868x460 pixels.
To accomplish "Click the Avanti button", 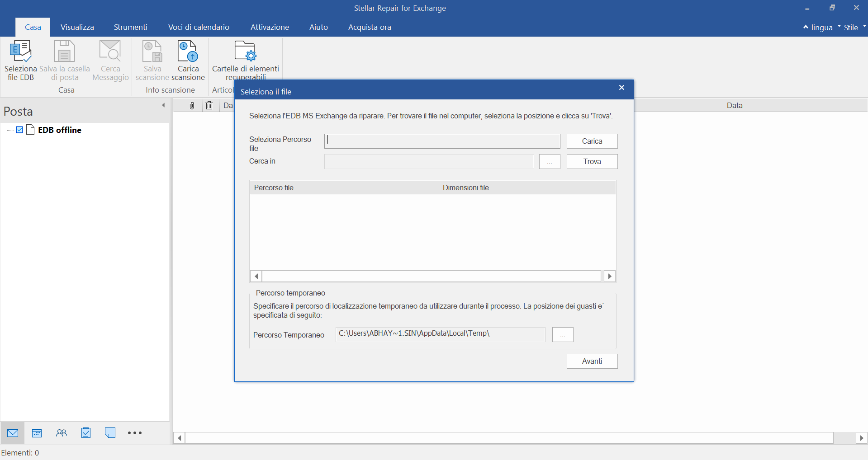I will (592, 361).
